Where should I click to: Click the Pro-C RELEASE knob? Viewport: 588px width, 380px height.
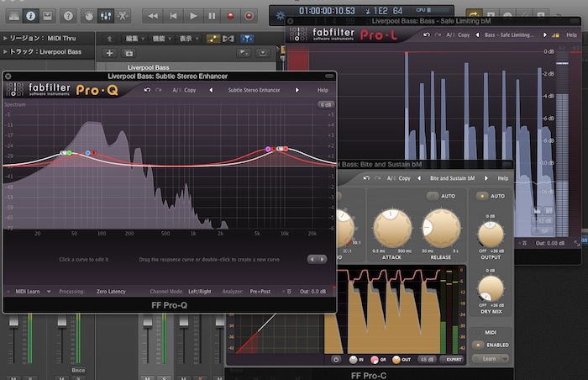(x=441, y=229)
